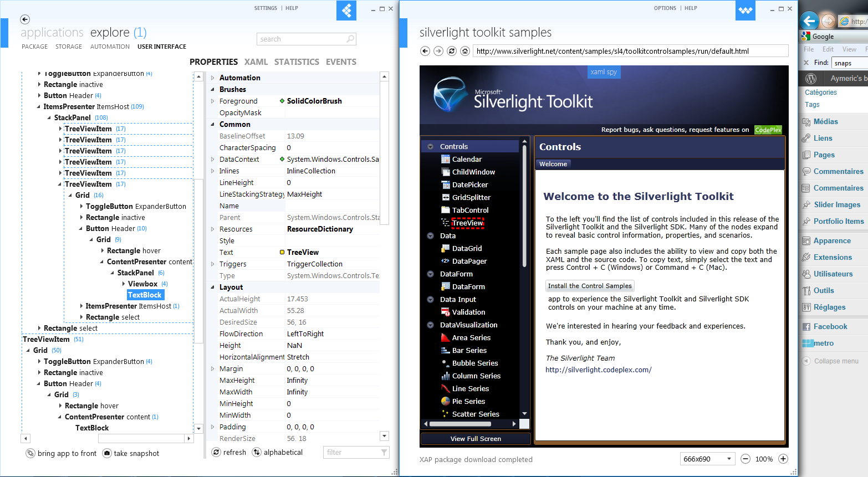Viewport: 868px width, 477px height.
Task: Click the TabControl folder icon
Action: pyautogui.click(x=445, y=210)
